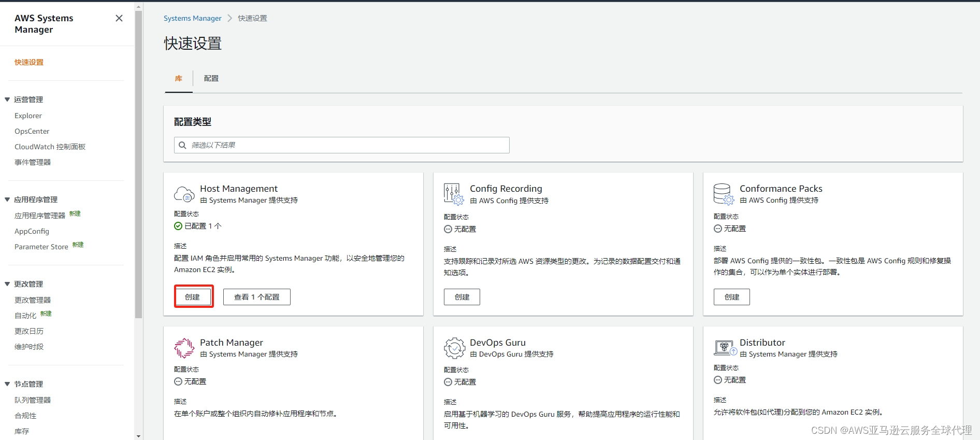Click the Host Management cloud icon
Image resolution: width=980 pixels, height=440 pixels.
184,194
